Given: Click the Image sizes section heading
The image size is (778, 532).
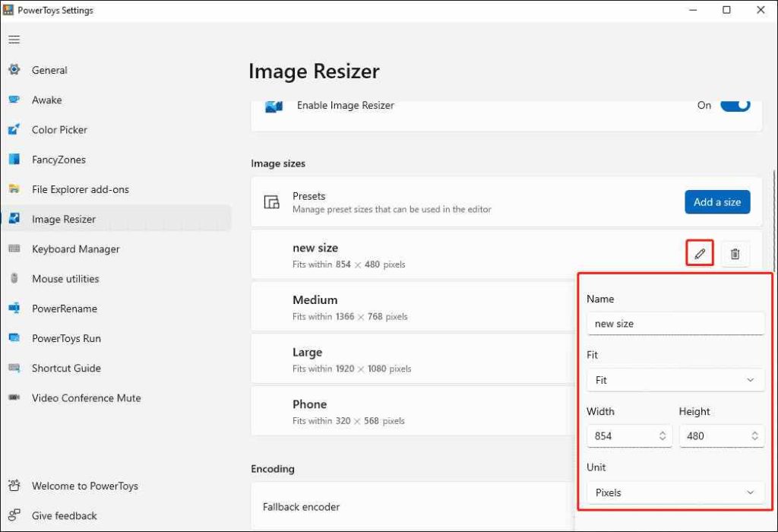Looking at the screenshot, I should point(278,163).
